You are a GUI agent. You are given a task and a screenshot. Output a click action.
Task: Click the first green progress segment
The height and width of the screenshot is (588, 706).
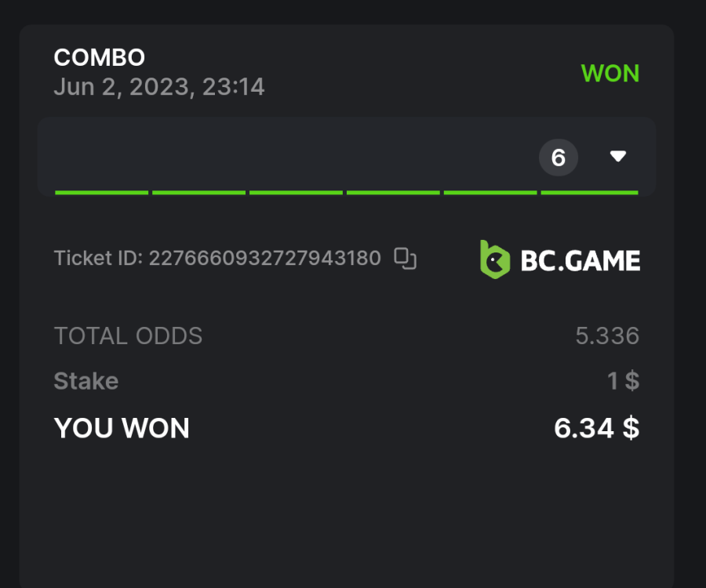point(102,192)
